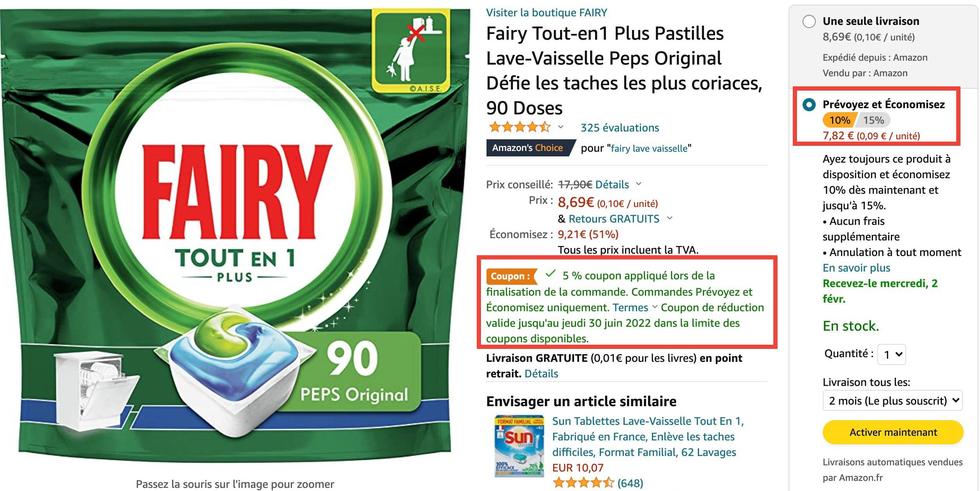Open the Quantité dropdown
Screen dimensions: 980x491
891,354
